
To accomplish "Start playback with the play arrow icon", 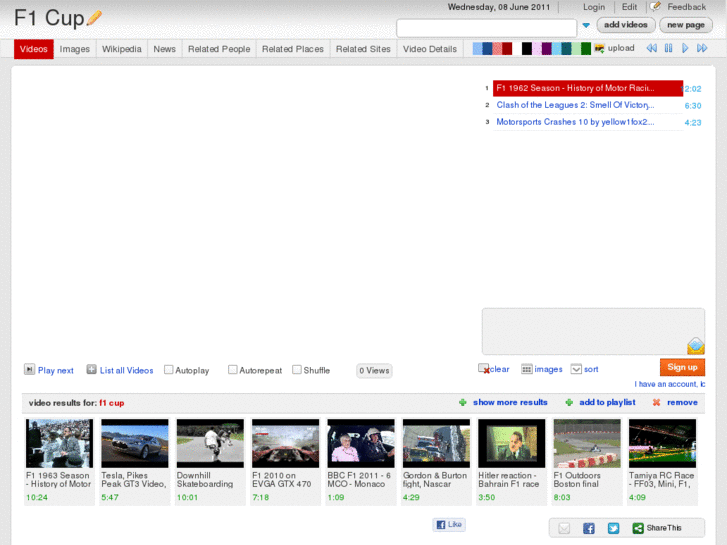I will pos(685,48).
